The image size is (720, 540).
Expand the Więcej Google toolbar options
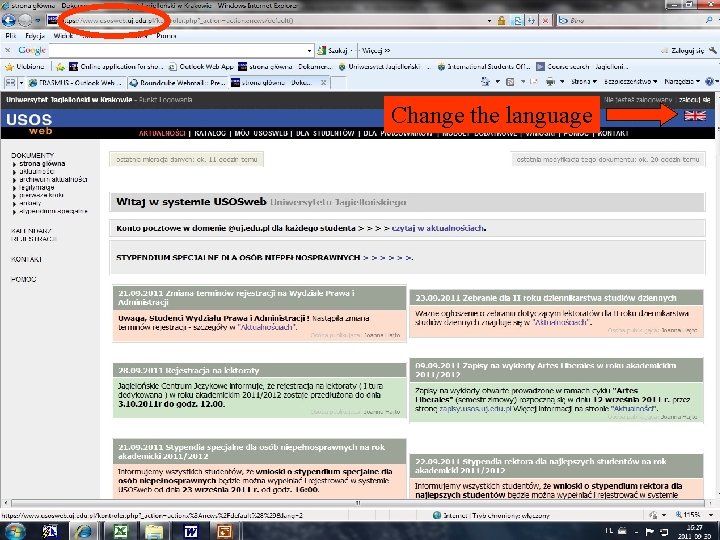pyautogui.click(x=376, y=51)
